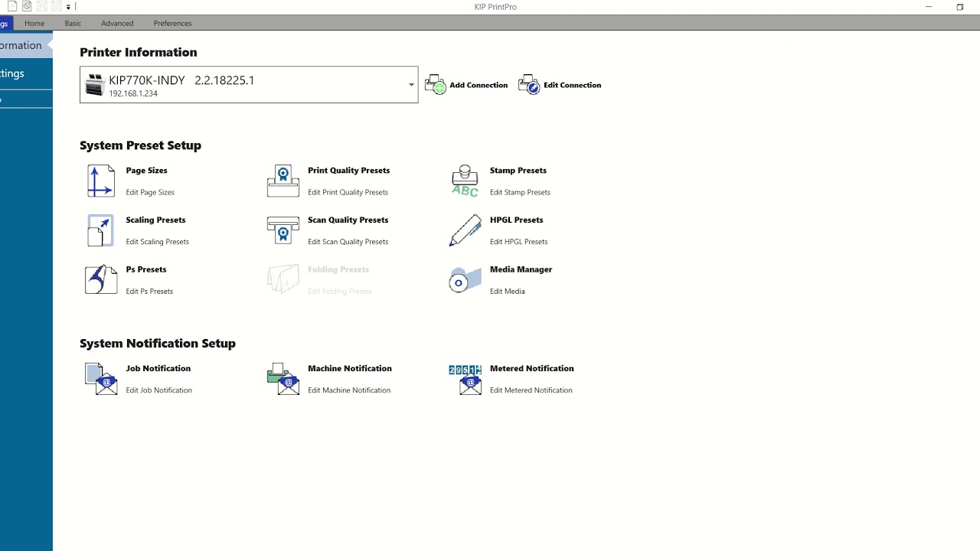
Task: Switch to the Advanced tab
Action: (117, 23)
